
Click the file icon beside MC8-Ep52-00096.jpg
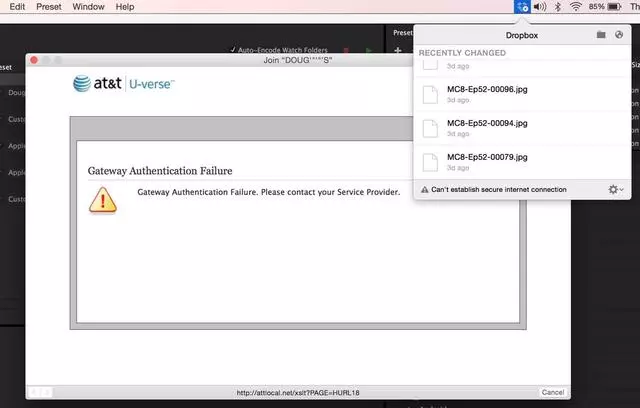[430, 95]
